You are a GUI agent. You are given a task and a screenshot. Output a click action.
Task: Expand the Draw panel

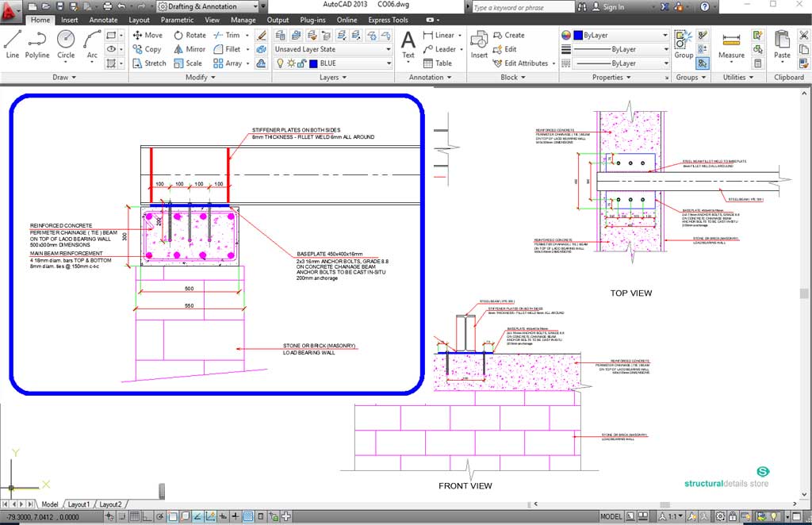coord(64,77)
